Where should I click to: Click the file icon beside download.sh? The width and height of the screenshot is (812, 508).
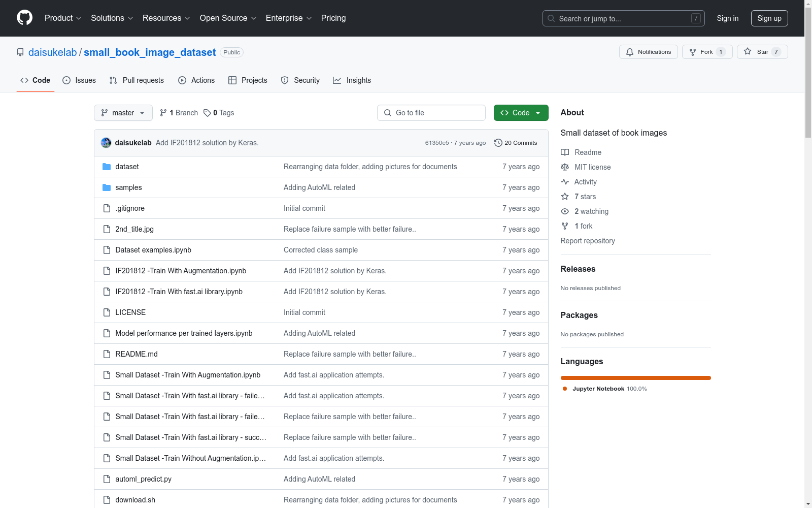[107, 500]
